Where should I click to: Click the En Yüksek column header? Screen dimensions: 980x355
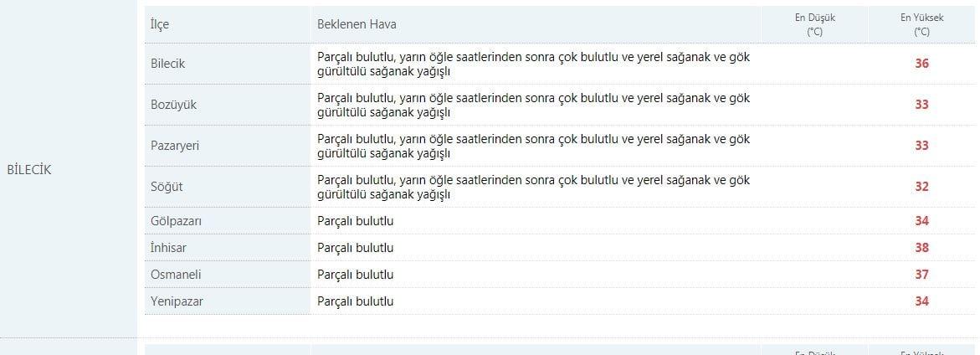(921, 25)
